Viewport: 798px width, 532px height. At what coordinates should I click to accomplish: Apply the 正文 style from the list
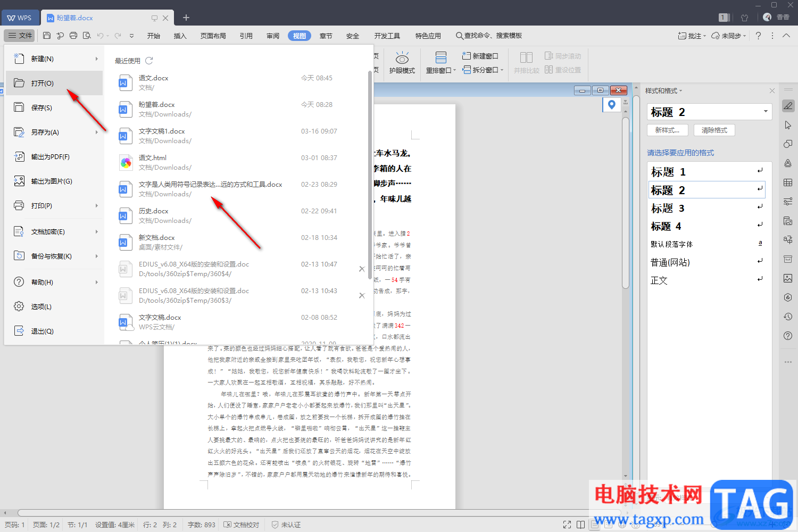(707, 280)
